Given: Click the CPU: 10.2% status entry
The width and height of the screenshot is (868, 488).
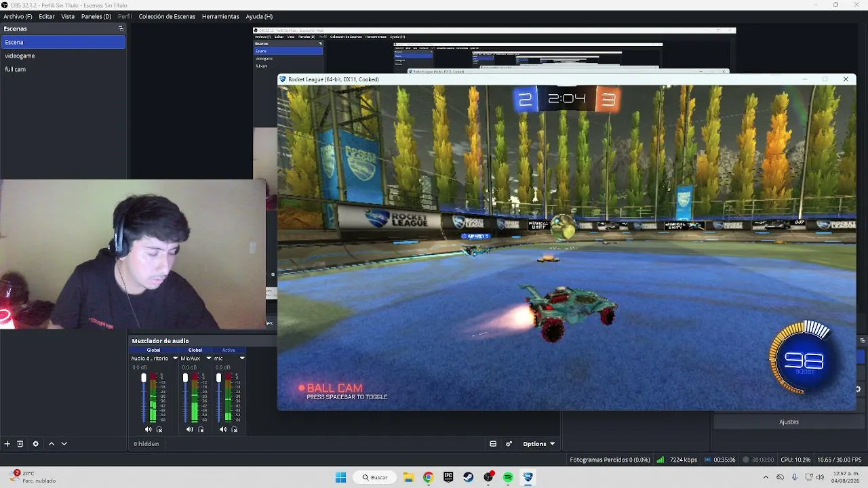Looking at the screenshot, I should tap(795, 460).
